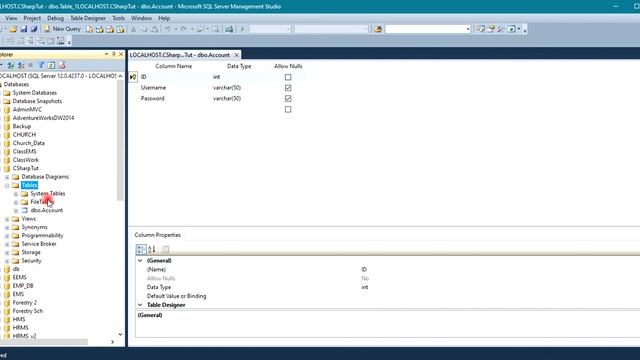Screen dimensions: 640x360
Task: Switch Column Properties to Categorized view
Action: click(x=141, y=249)
